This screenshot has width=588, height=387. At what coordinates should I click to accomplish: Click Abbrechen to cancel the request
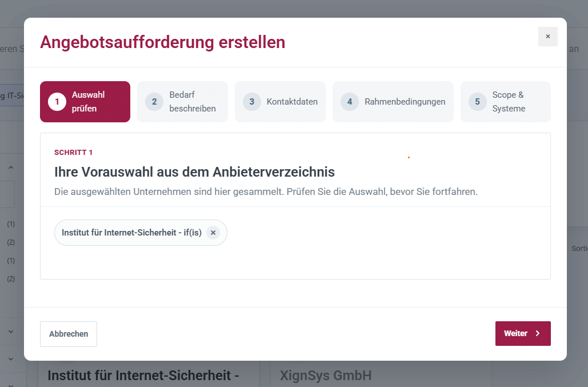[69, 334]
